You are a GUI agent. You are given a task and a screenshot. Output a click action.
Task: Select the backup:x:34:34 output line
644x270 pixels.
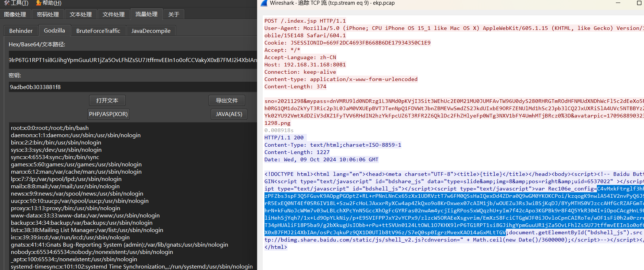82,223
